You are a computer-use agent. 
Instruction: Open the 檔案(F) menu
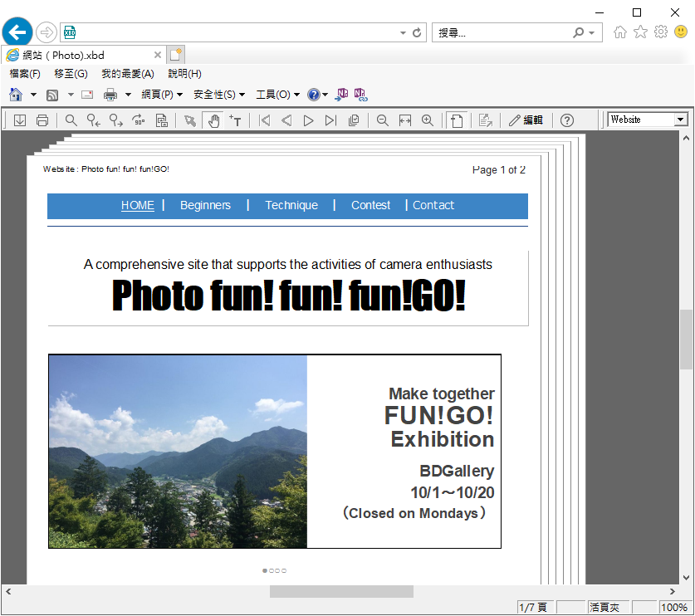pyautogui.click(x=25, y=74)
